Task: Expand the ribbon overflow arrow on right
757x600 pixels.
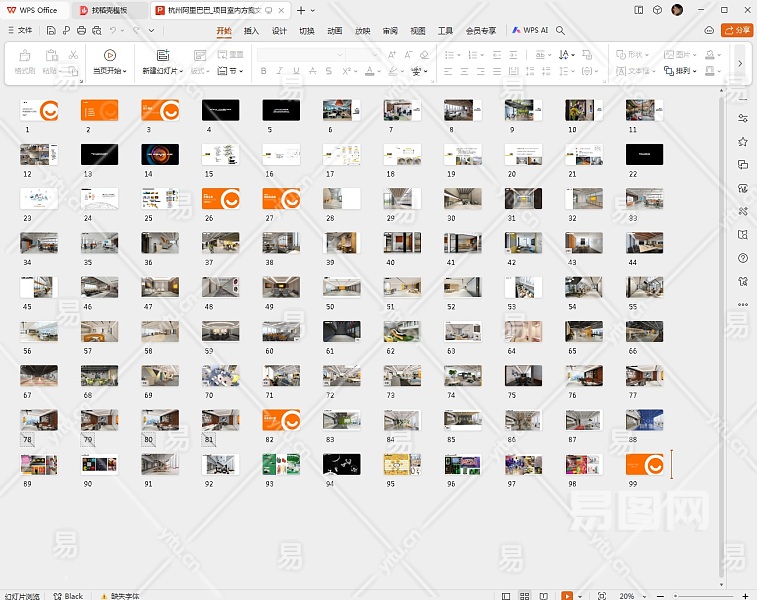Action: coord(740,63)
